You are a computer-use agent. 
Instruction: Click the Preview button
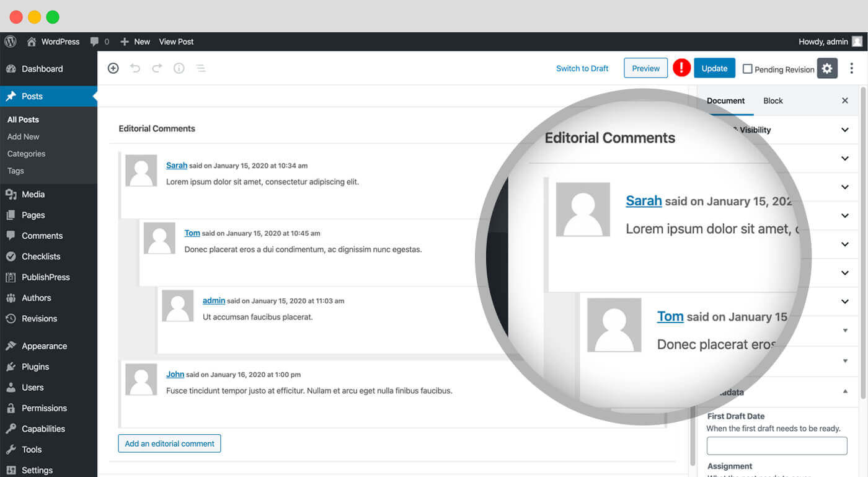pyautogui.click(x=645, y=68)
